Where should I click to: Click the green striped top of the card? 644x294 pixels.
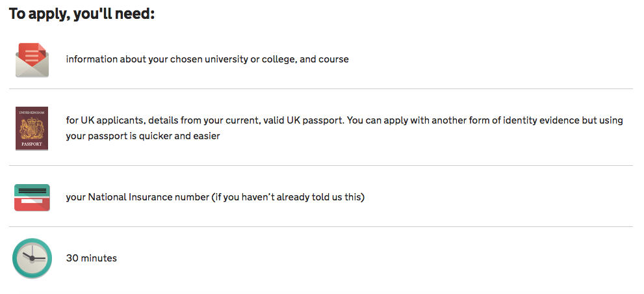[x=32, y=190]
